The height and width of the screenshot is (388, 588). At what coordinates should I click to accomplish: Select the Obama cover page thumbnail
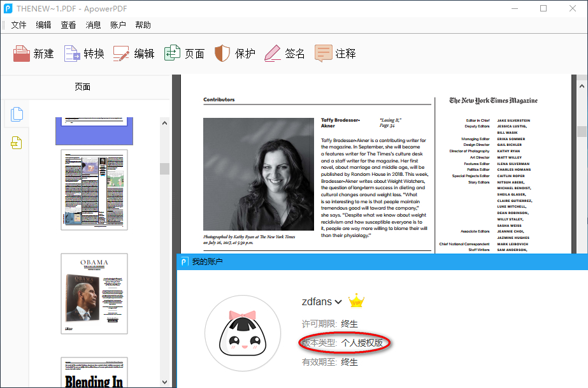coord(94,293)
